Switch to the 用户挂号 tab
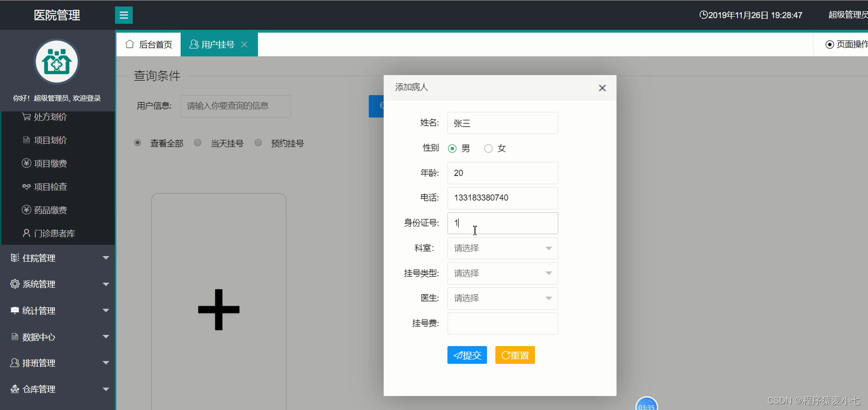868x410 pixels. pos(219,44)
